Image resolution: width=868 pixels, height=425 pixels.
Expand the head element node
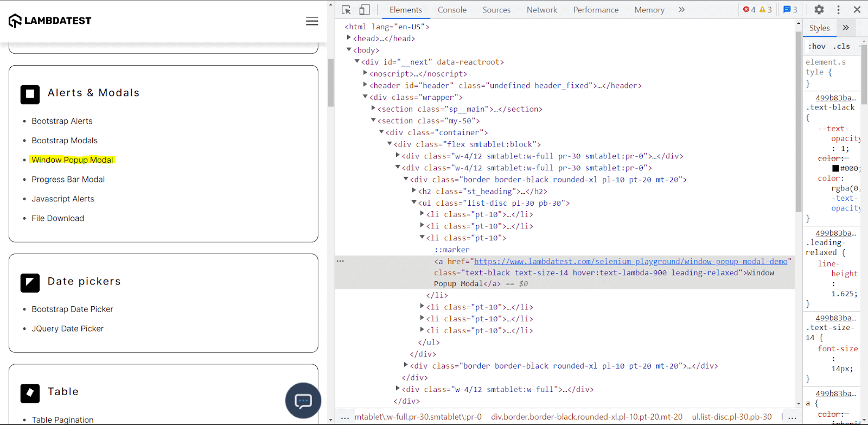tap(349, 38)
